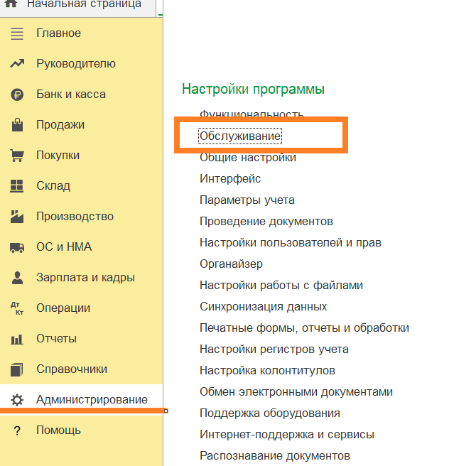476x466 pixels.
Task: Open the Органайзер link
Action: (x=232, y=264)
